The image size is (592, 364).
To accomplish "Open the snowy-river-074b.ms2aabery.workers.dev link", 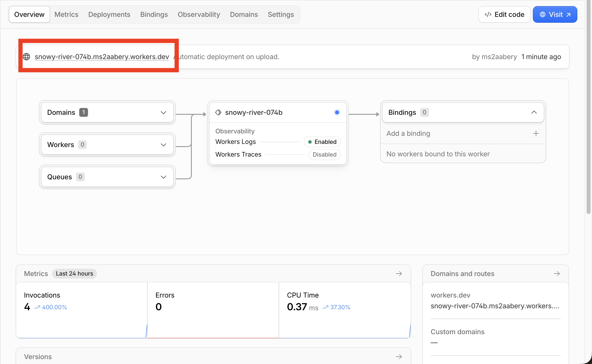I will [102, 57].
